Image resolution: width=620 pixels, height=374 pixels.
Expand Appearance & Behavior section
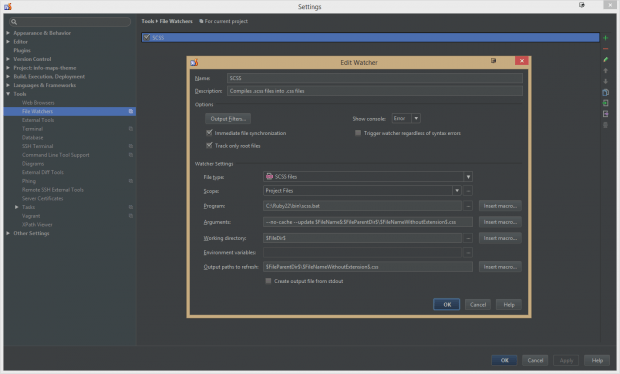8,33
